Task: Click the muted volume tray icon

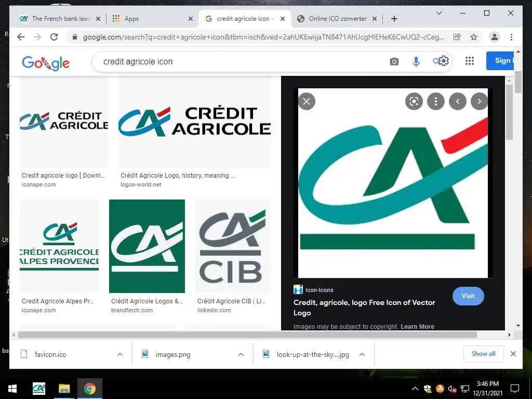Action: 452,389
